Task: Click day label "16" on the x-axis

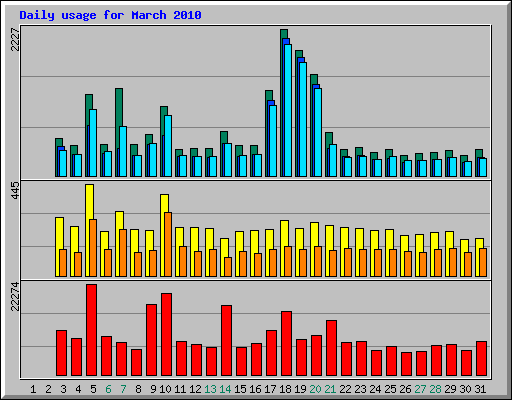Action: pos(255,389)
